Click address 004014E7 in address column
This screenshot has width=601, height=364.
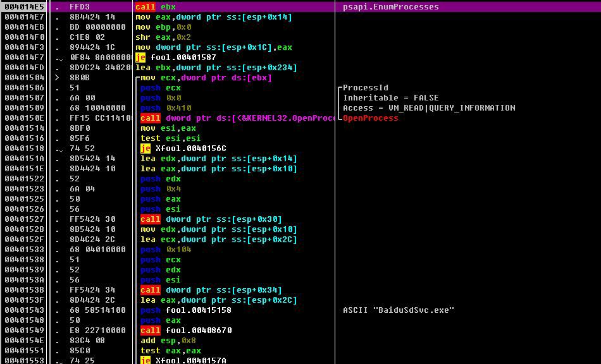click(24, 17)
